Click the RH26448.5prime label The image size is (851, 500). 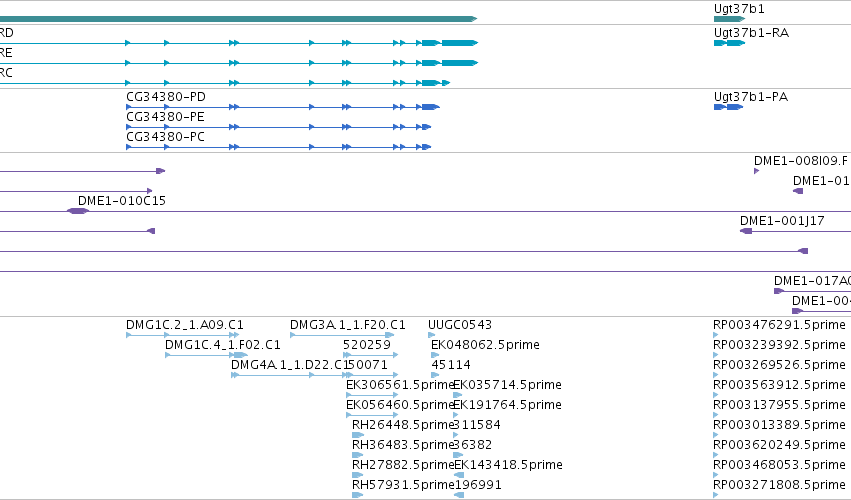tap(403, 425)
